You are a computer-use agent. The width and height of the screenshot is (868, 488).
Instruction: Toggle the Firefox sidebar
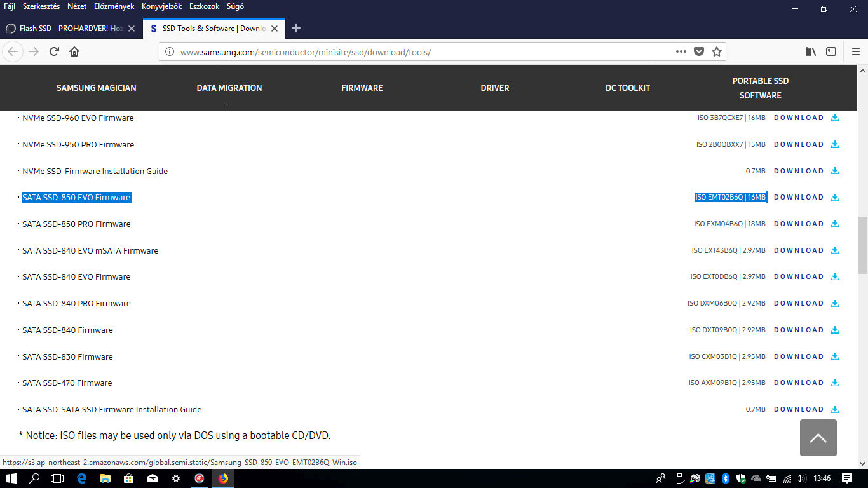(x=831, y=51)
